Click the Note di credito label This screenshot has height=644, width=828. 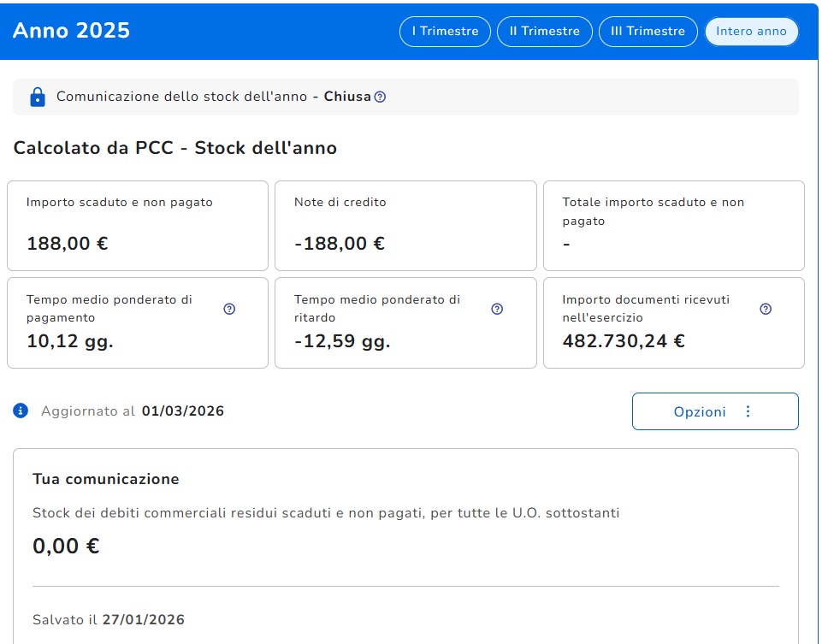(x=340, y=202)
